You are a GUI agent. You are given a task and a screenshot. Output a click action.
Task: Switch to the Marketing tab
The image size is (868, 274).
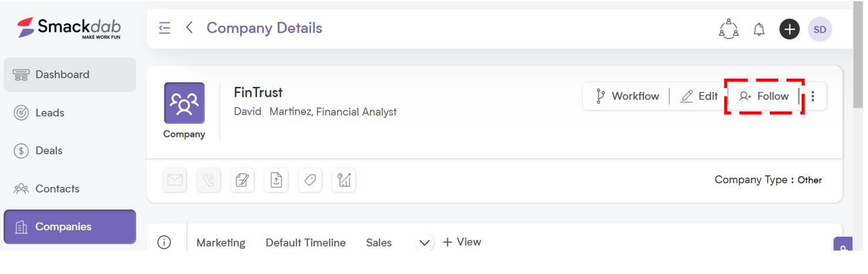pos(221,243)
